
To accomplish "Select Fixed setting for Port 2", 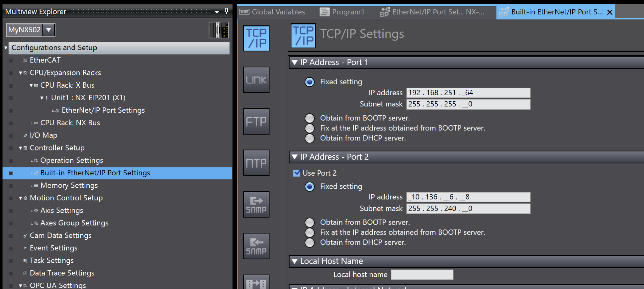I will click(x=310, y=187).
